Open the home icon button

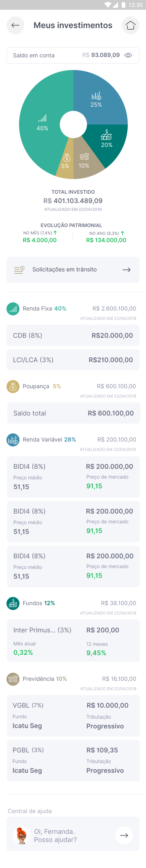click(x=130, y=25)
